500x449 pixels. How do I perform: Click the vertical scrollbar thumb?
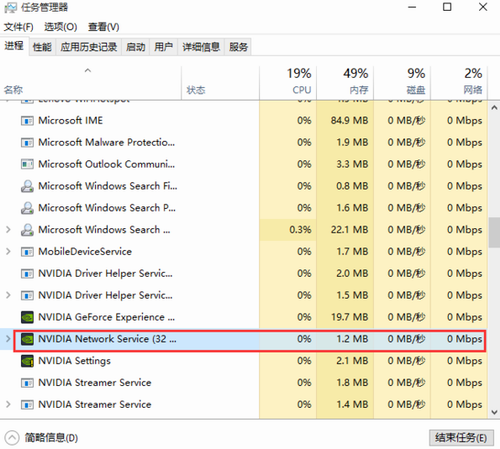tap(494, 232)
